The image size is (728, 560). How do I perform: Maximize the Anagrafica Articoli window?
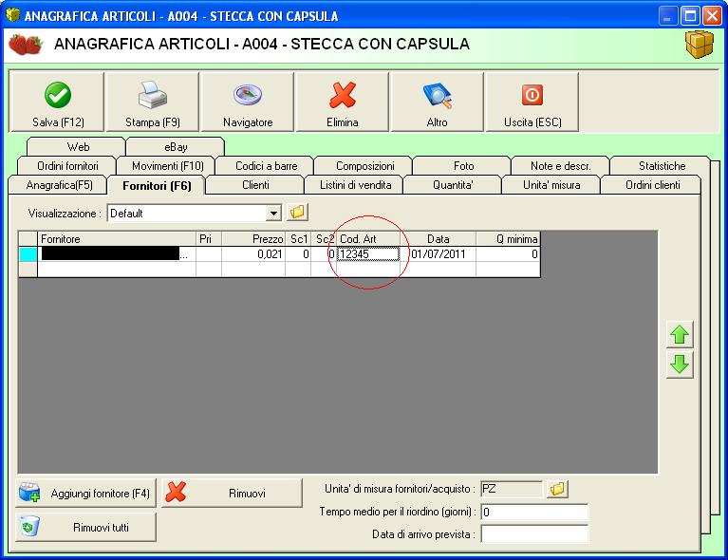point(690,16)
